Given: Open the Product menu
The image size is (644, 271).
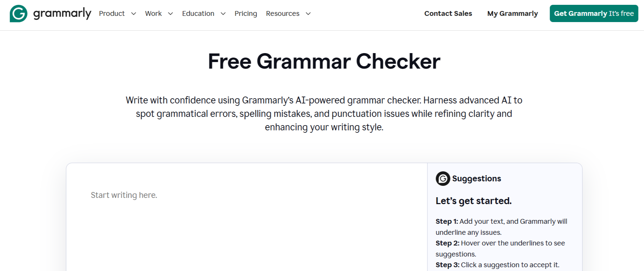Looking at the screenshot, I should tap(112, 13).
